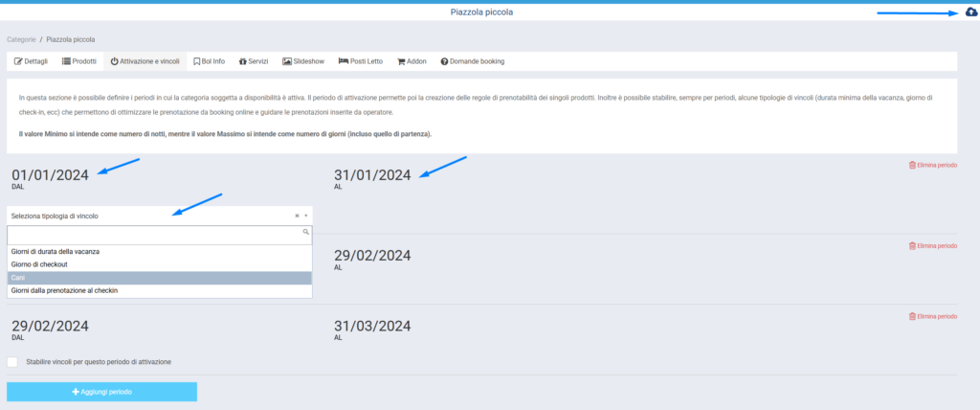Image resolution: width=980 pixels, height=410 pixels.
Task: Click the cloud save icon at top right
Action: [972, 12]
